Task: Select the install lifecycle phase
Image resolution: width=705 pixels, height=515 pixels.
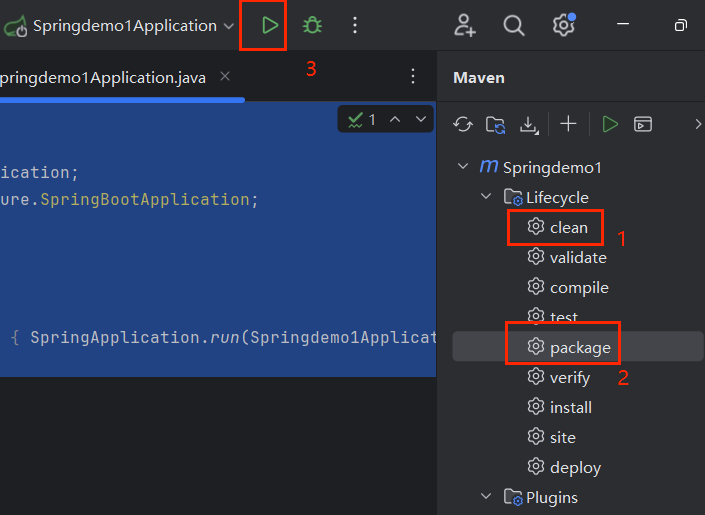Action: pyautogui.click(x=559, y=408)
